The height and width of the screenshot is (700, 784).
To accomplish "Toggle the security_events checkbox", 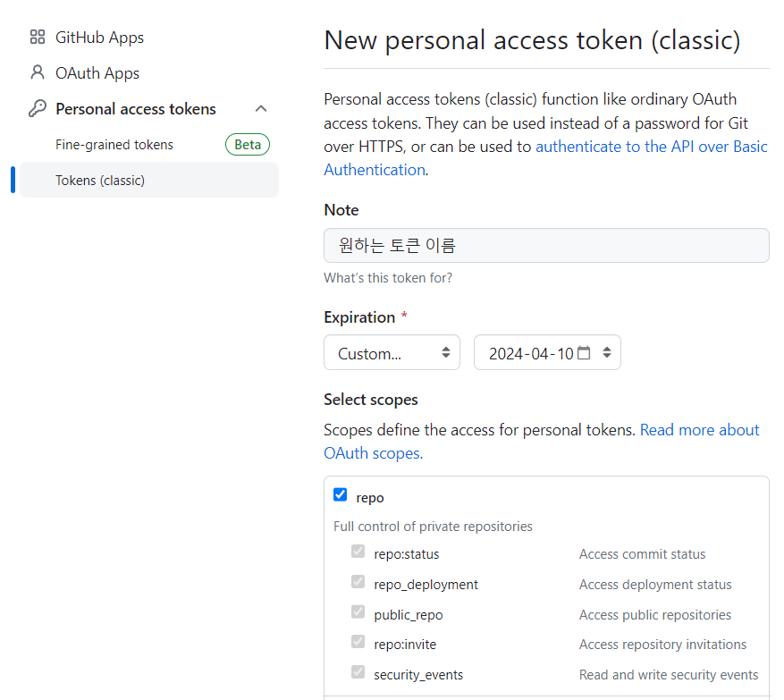I will tap(358, 672).
